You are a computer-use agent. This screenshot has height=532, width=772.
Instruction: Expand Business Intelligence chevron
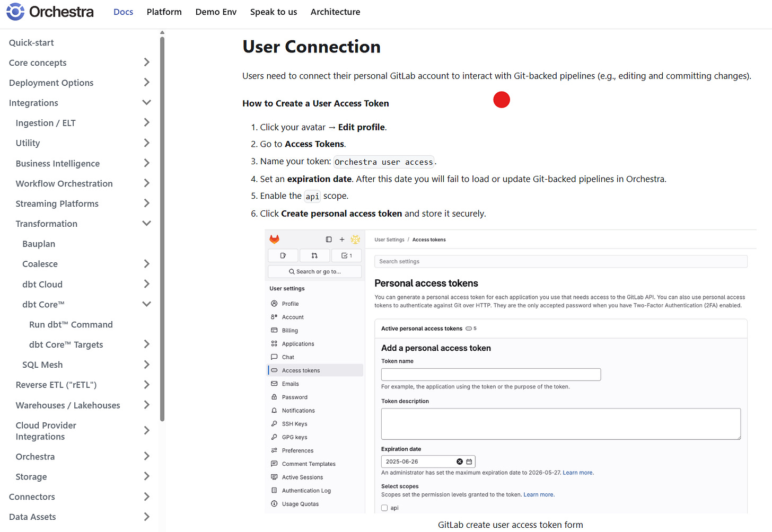pyautogui.click(x=147, y=163)
